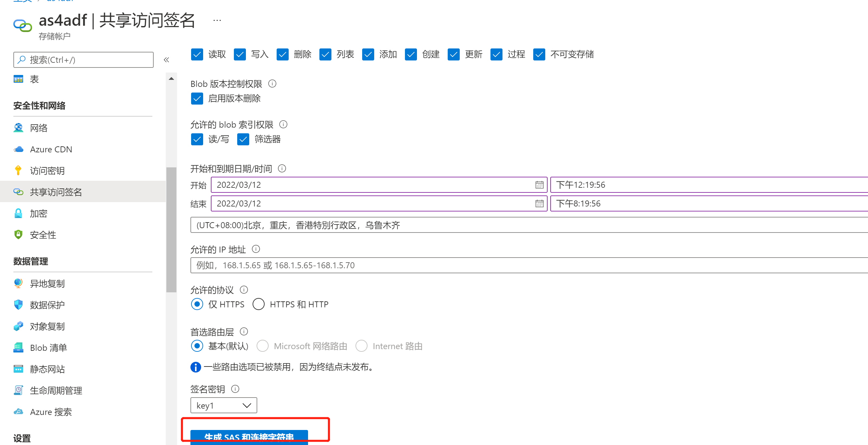
Task: Open 访问密钥 in the sidebar
Action: pos(47,170)
